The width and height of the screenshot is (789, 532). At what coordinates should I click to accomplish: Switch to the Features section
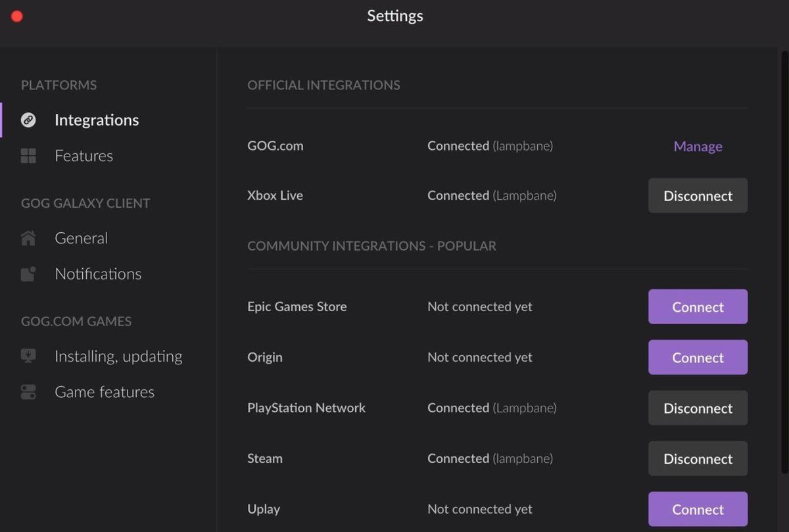point(84,156)
